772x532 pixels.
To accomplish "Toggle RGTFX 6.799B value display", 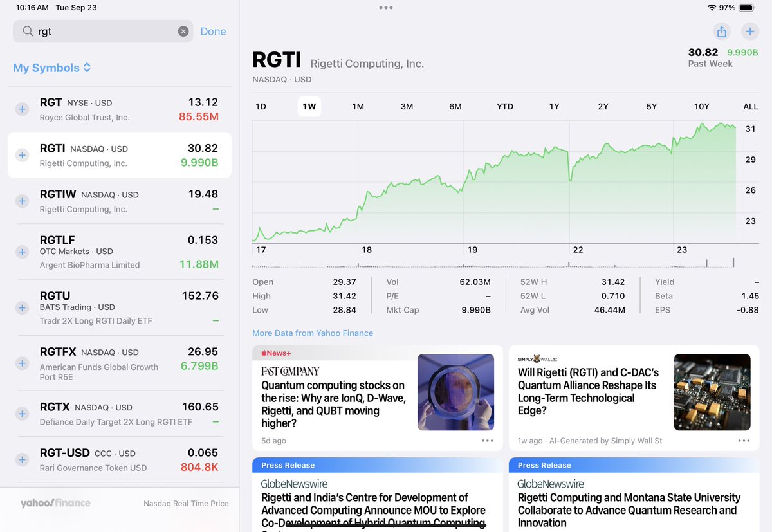I will pos(199,365).
